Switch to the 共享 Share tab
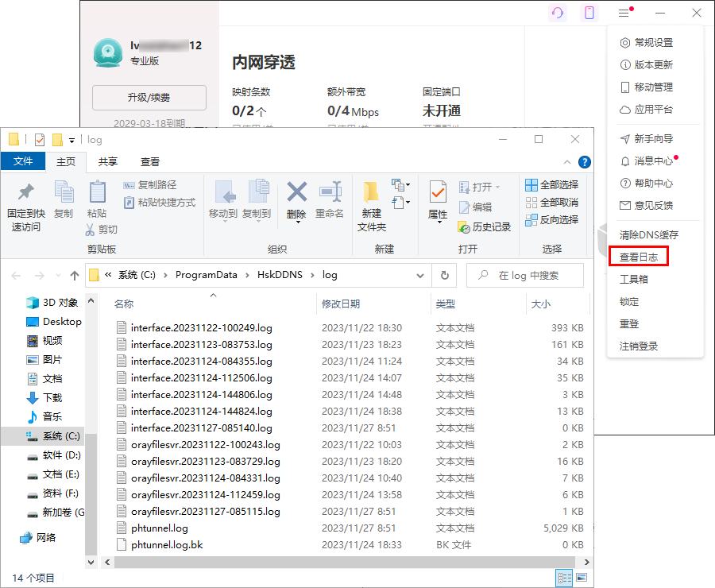715x588 pixels. click(x=108, y=162)
